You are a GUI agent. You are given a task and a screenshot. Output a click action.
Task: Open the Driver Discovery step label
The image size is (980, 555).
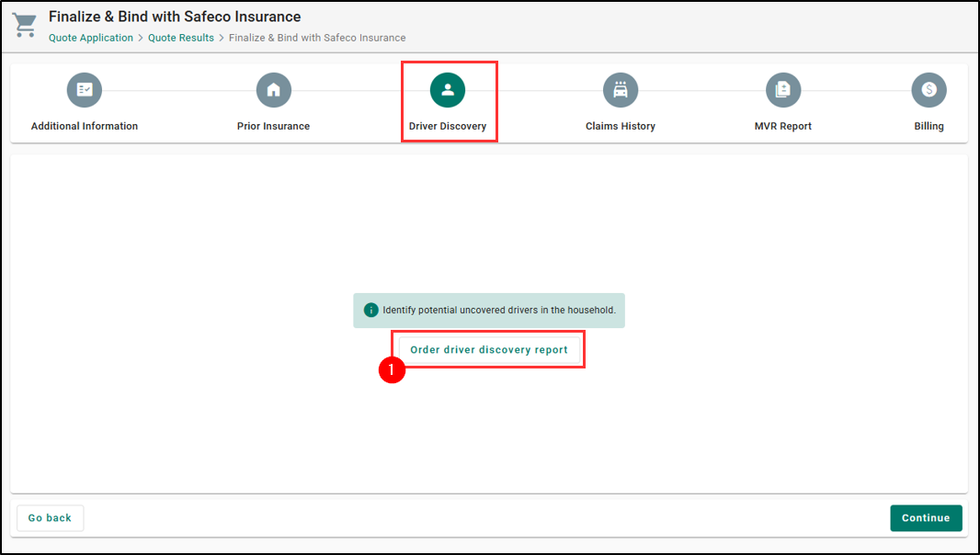click(448, 126)
